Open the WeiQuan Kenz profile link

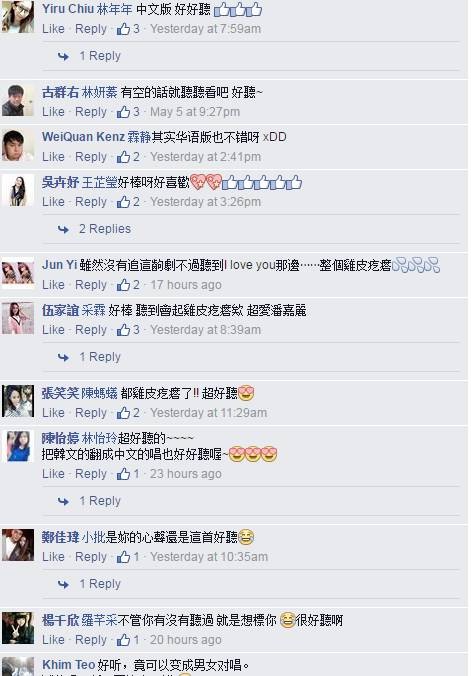tap(83, 137)
